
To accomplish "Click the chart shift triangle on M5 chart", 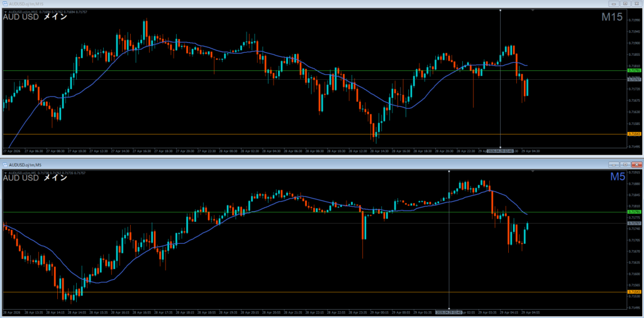I will 533,172.
